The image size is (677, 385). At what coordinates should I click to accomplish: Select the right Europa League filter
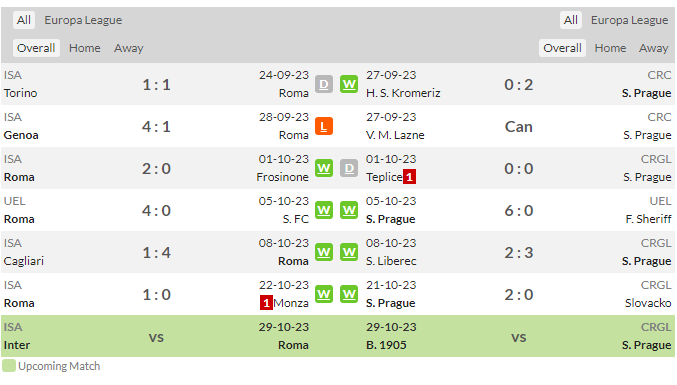[x=630, y=20]
